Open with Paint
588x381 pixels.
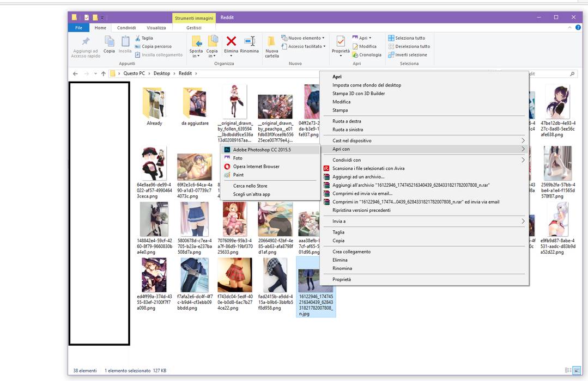270,175
